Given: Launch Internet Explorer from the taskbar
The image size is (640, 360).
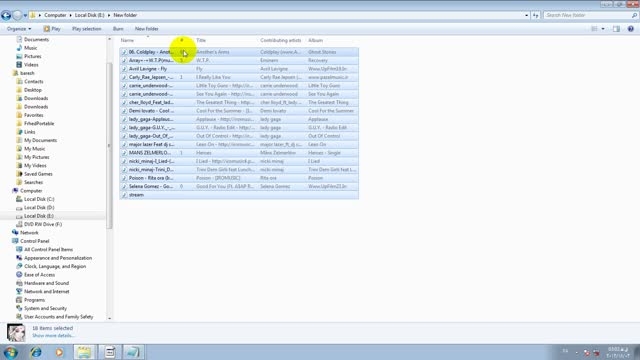Looking at the screenshot, I should 36,352.
